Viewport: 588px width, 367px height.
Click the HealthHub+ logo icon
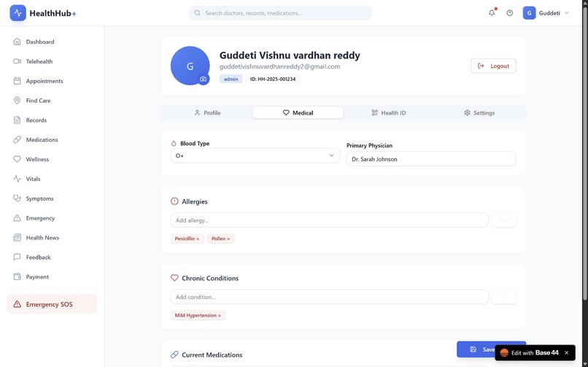tap(18, 13)
